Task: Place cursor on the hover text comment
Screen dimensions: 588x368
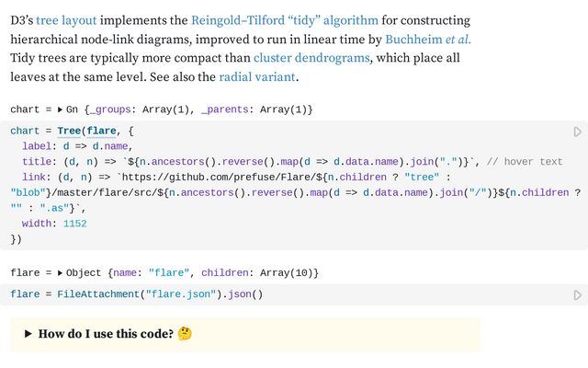Action: point(525,162)
